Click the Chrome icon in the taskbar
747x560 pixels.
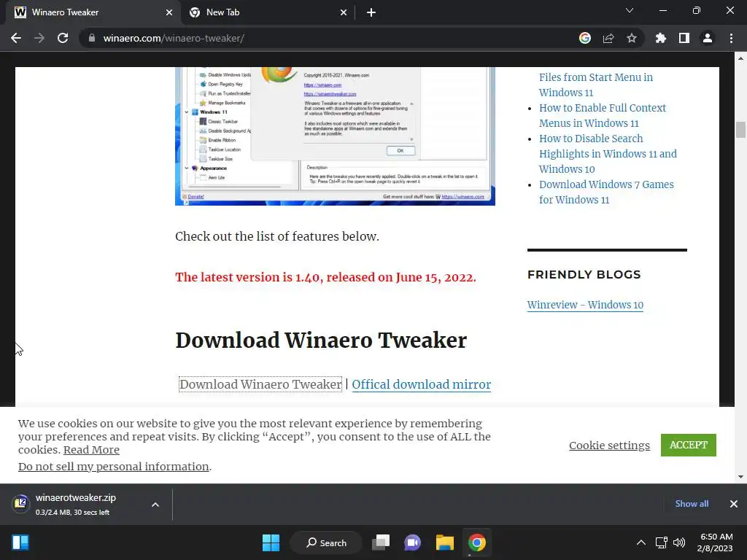(x=476, y=542)
